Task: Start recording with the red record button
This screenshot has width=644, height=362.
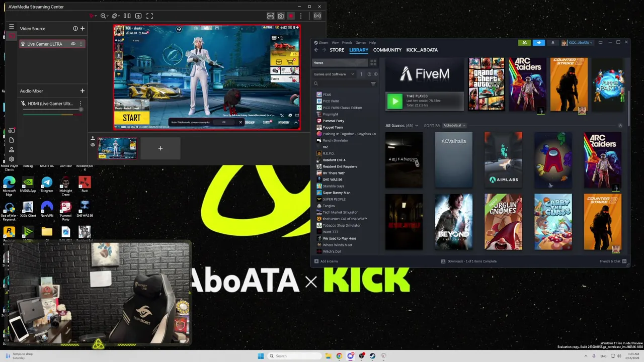Action: tap(291, 16)
